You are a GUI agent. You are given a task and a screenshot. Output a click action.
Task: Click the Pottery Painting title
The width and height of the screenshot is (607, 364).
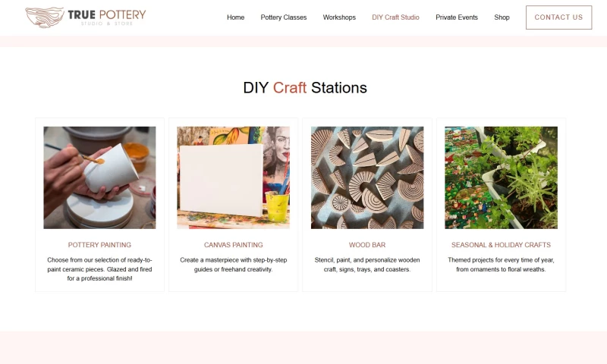pos(99,245)
